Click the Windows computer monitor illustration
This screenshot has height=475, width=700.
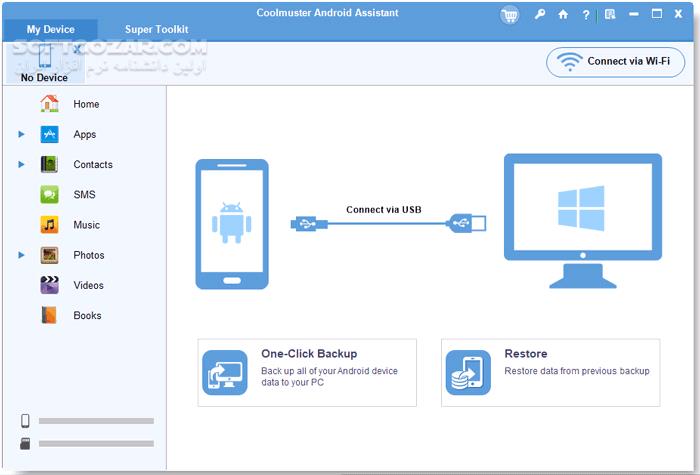[x=583, y=221]
